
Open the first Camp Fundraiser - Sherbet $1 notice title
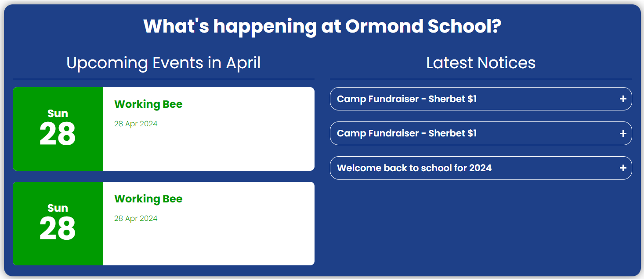[x=406, y=99]
